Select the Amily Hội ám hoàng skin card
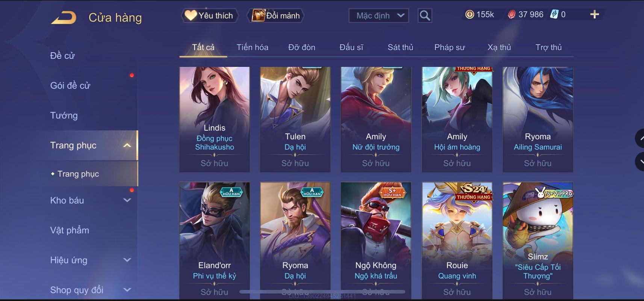The image size is (644, 301). (457, 119)
